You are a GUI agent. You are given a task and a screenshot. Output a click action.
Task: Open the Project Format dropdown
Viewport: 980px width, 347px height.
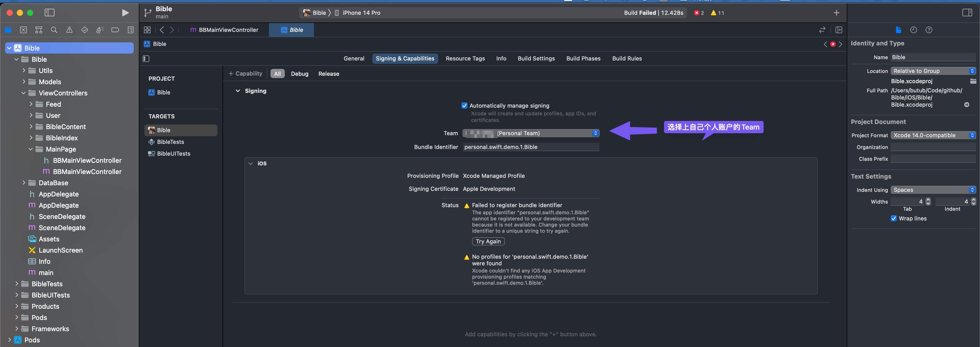[x=933, y=135]
